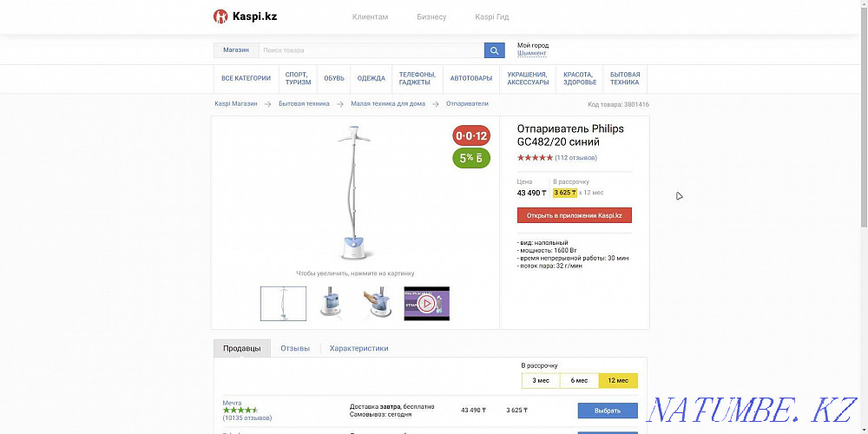Viewport: 868px width, 434px height.
Task: Play the product video thumbnail
Action: point(426,304)
